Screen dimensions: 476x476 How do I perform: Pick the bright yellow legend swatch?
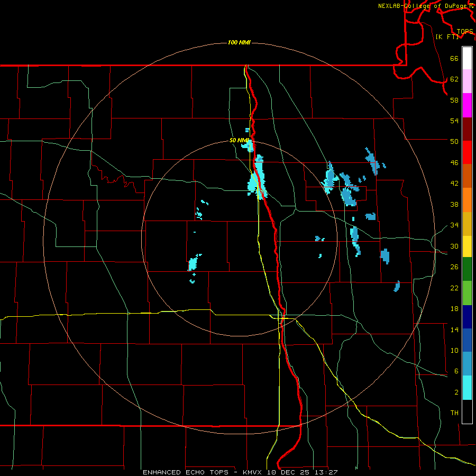[x=467, y=246]
